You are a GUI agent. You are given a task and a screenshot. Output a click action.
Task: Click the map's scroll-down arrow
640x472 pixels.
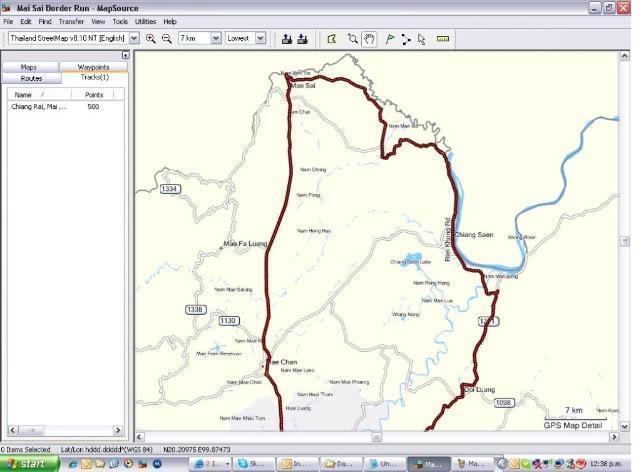(624, 426)
